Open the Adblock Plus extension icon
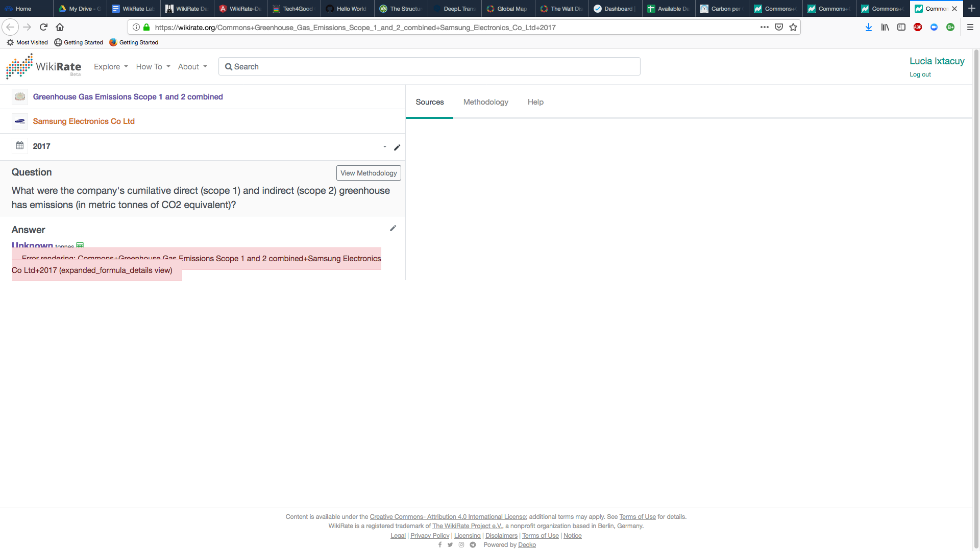Screen dimensions: 980x551 click(x=918, y=27)
